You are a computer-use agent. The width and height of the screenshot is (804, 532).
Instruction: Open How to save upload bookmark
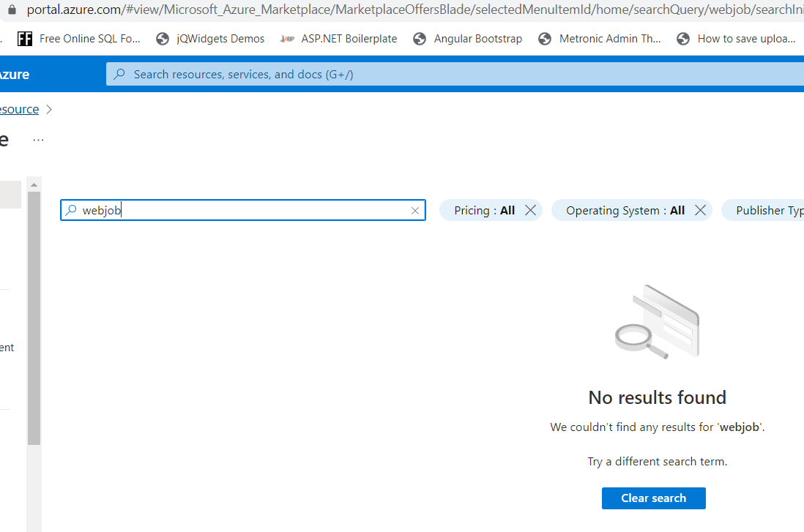click(x=736, y=39)
